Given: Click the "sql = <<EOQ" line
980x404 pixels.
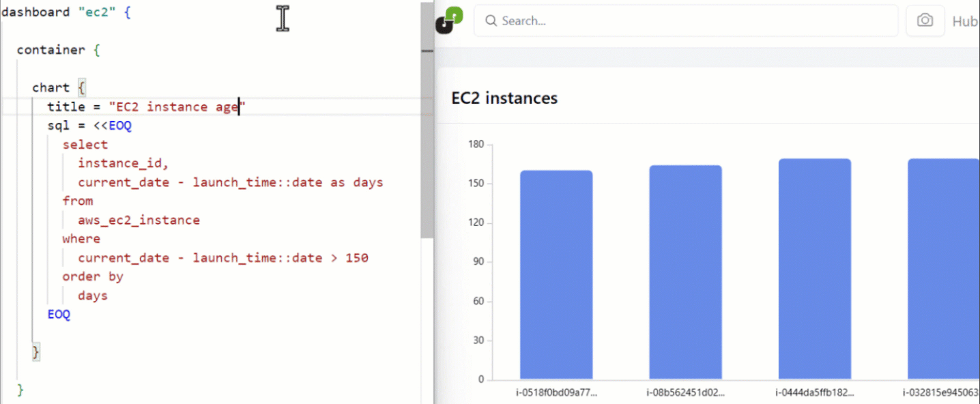Looking at the screenshot, I should pyautogui.click(x=89, y=126).
